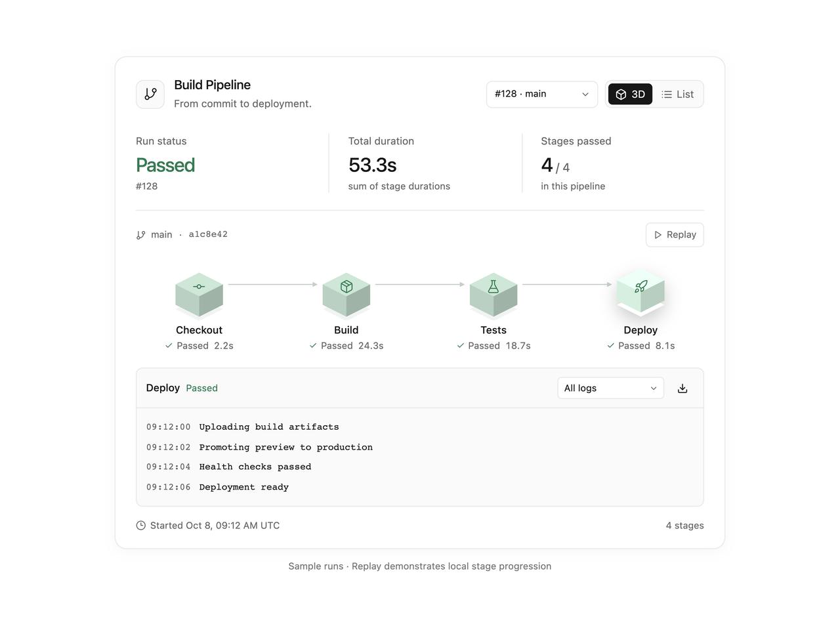Click the Checkout stage label

199,330
